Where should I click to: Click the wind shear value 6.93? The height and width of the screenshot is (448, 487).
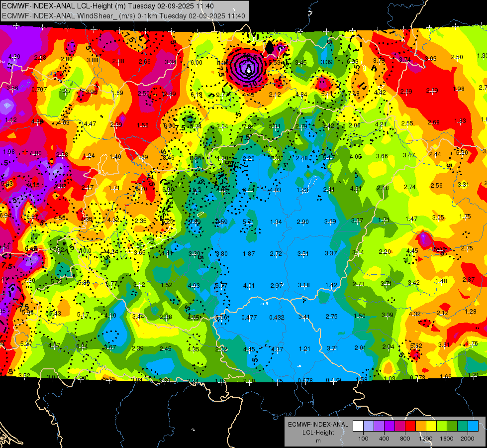point(353,62)
